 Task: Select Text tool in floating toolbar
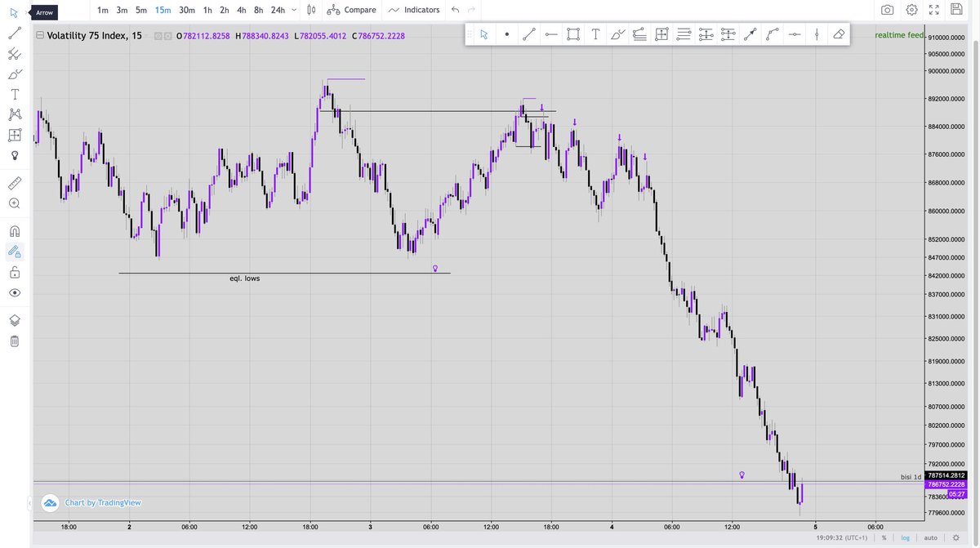click(595, 34)
